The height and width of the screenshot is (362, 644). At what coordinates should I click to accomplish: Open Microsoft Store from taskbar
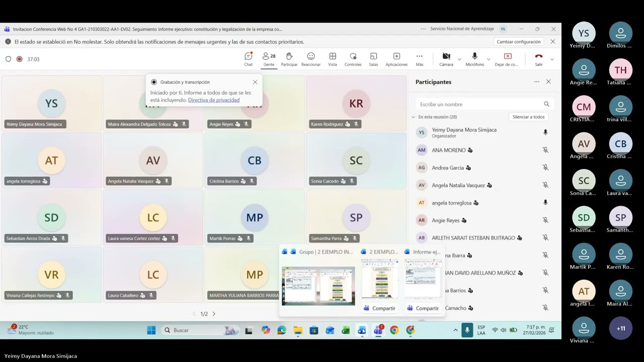tap(314, 330)
